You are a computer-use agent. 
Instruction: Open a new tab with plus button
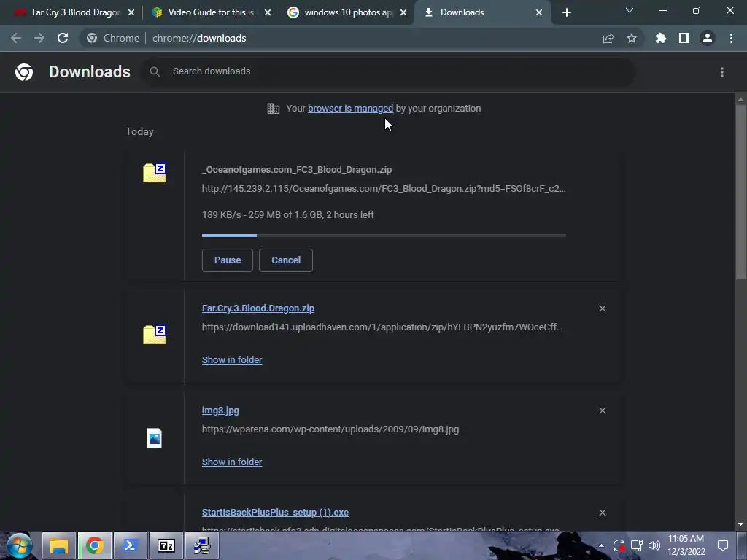[566, 12]
